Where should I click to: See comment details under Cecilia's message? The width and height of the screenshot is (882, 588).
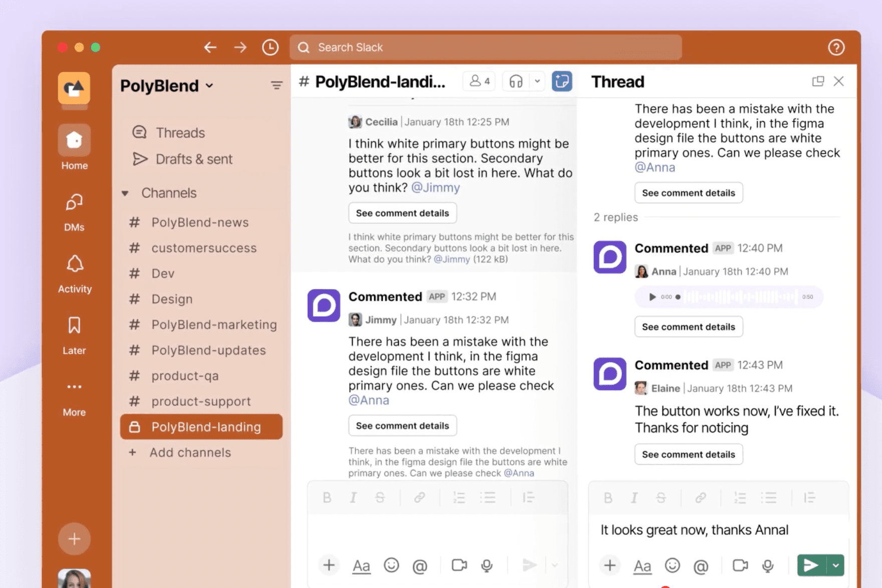(x=402, y=213)
